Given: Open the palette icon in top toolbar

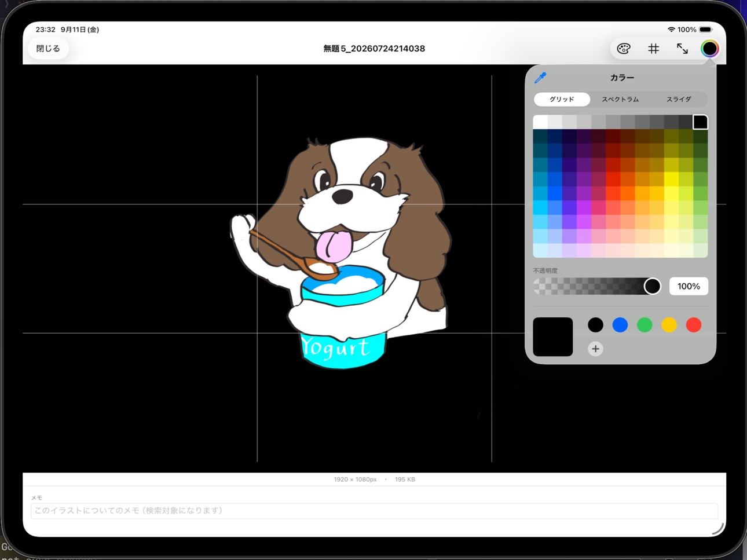Looking at the screenshot, I should pos(624,49).
